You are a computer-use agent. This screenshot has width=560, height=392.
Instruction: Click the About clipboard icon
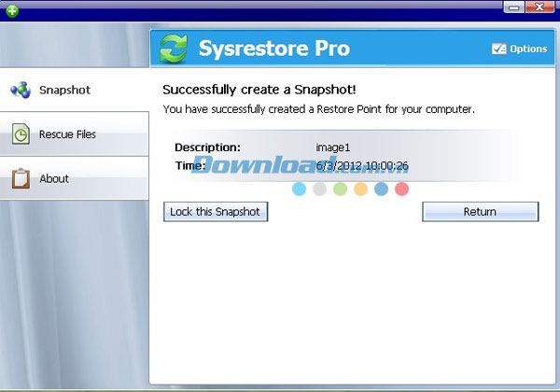tap(21, 178)
